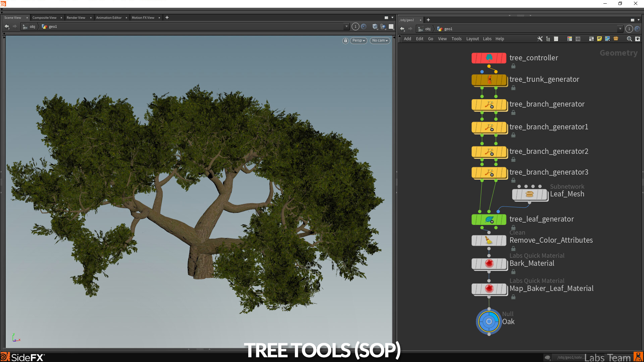Viewport: 644px width, 362px height.
Task: Open the geo1 path dropdown arrow
Action: (621, 29)
